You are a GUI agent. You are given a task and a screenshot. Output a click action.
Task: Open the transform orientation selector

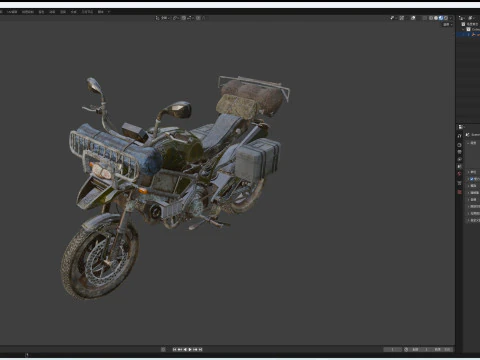click(163, 18)
